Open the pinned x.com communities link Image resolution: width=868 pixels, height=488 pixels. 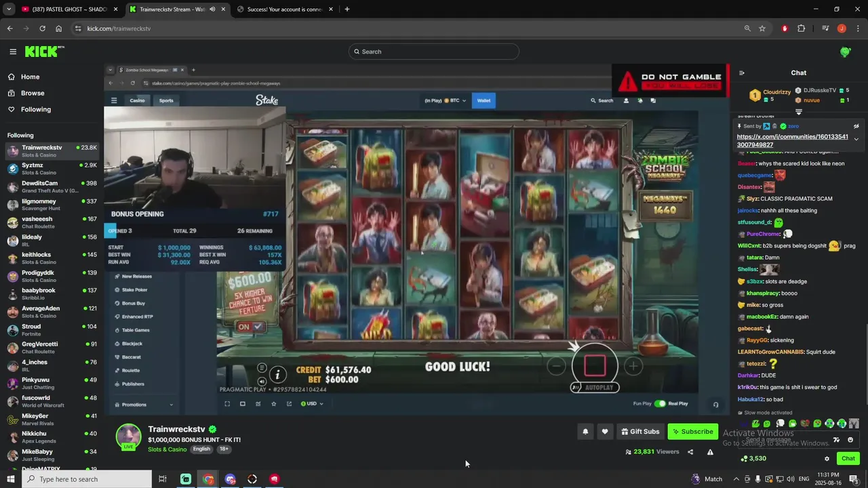[x=792, y=141]
